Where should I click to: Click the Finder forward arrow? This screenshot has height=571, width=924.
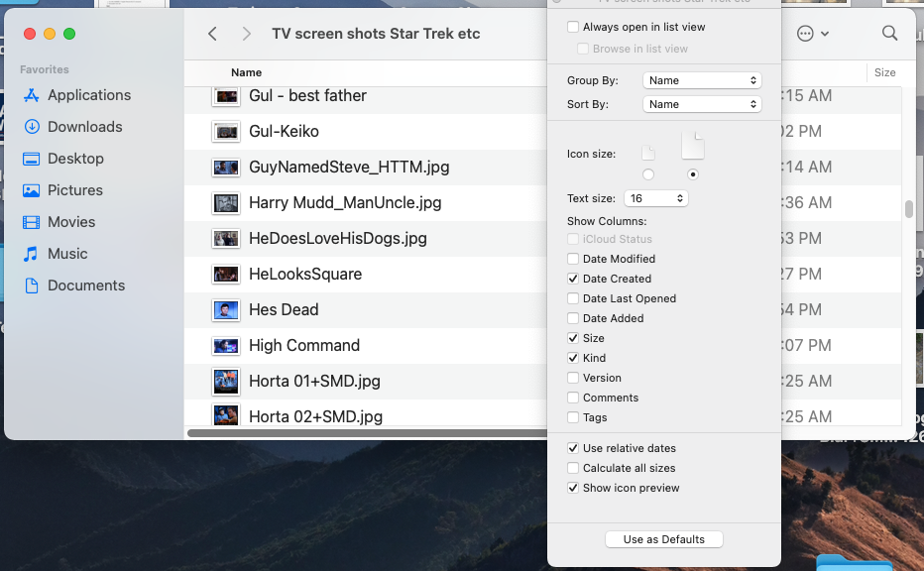click(x=246, y=34)
